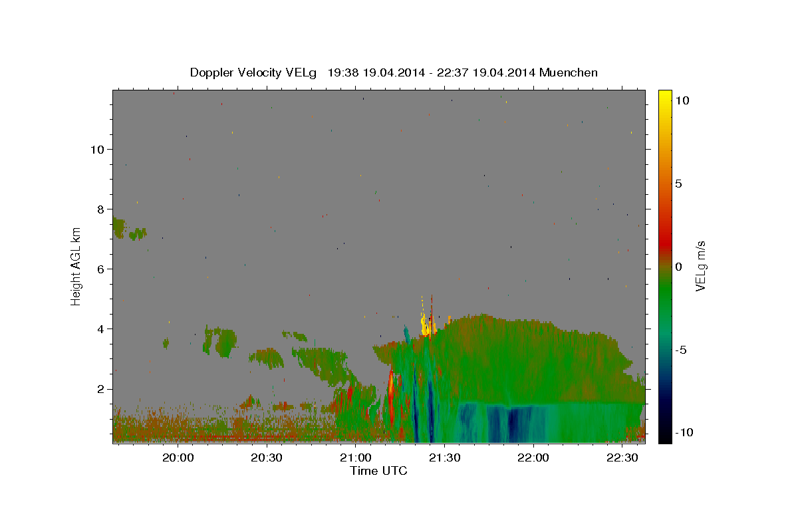Click the 'VELg m/s' colorbar label
This screenshot has height=532, width=798.
coord(700,267)
